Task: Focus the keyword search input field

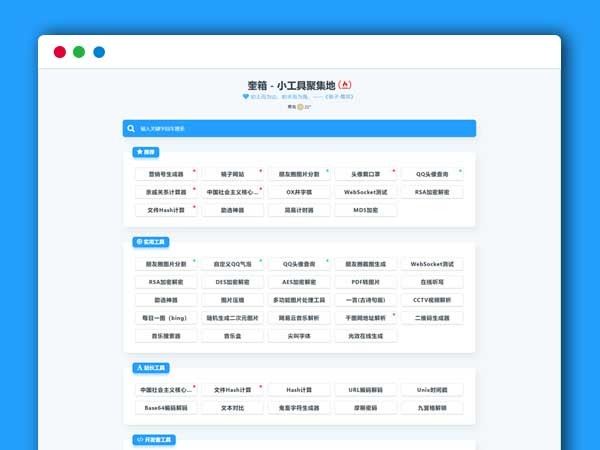Action: (x=300, y=128)
